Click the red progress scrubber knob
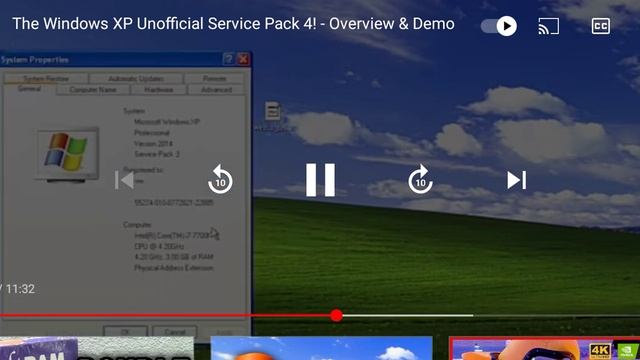 click(336, 315)
